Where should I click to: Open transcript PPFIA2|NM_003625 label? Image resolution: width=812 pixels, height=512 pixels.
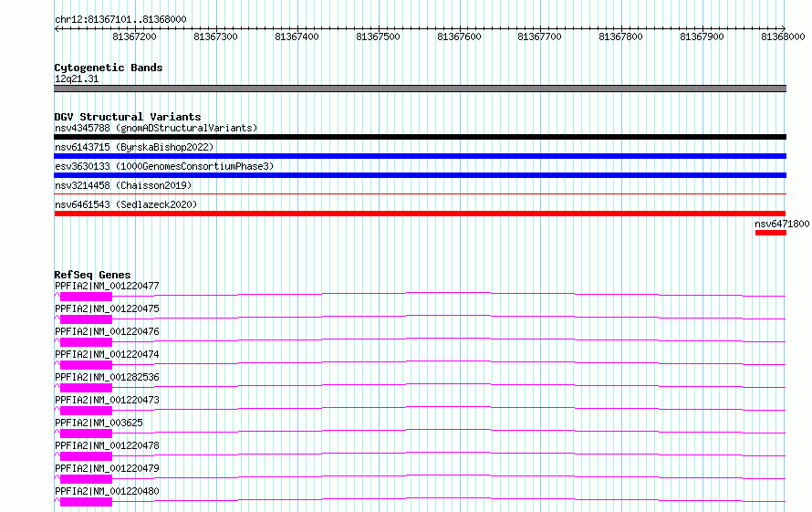[x=99, y=423]
